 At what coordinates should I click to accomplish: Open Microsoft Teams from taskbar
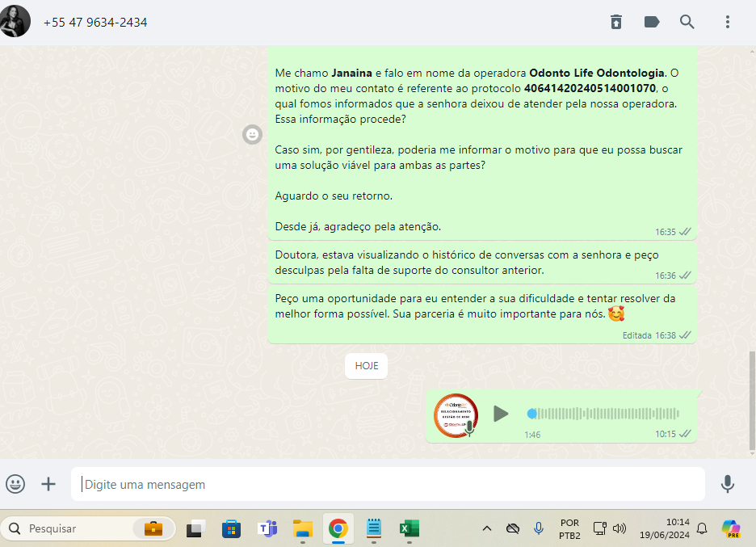tap(267, 528)
